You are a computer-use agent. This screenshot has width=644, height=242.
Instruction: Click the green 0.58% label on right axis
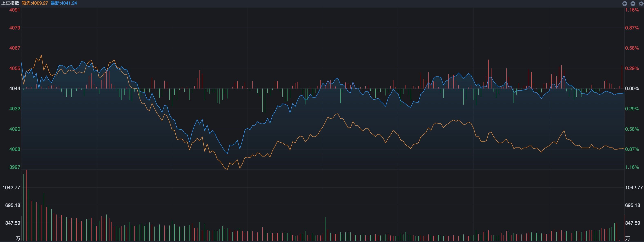tap(632, 129)
